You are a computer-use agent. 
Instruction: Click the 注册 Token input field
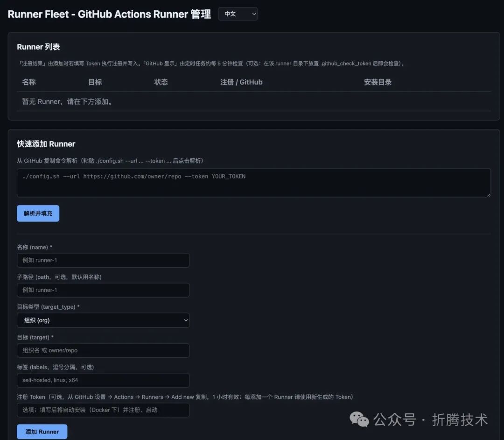coord(103,411)
